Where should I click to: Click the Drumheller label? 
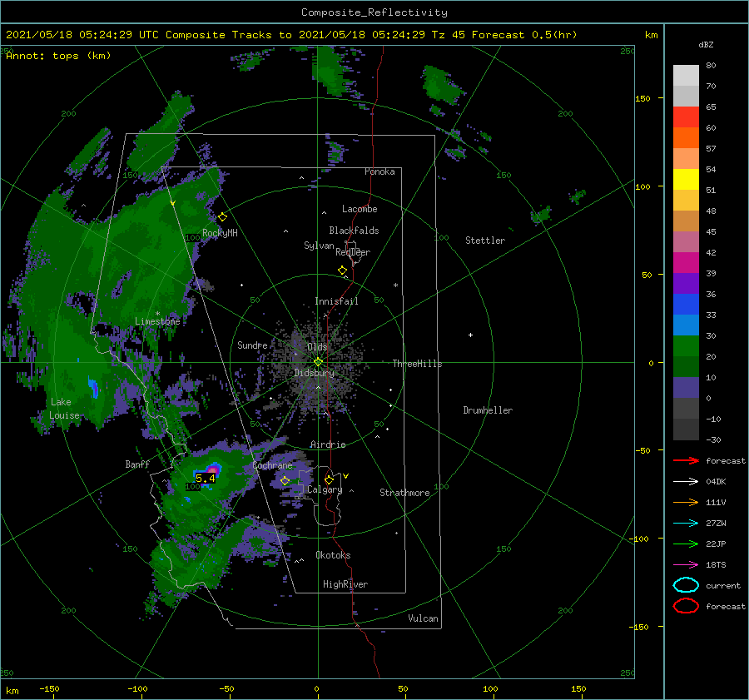point(488,410)
